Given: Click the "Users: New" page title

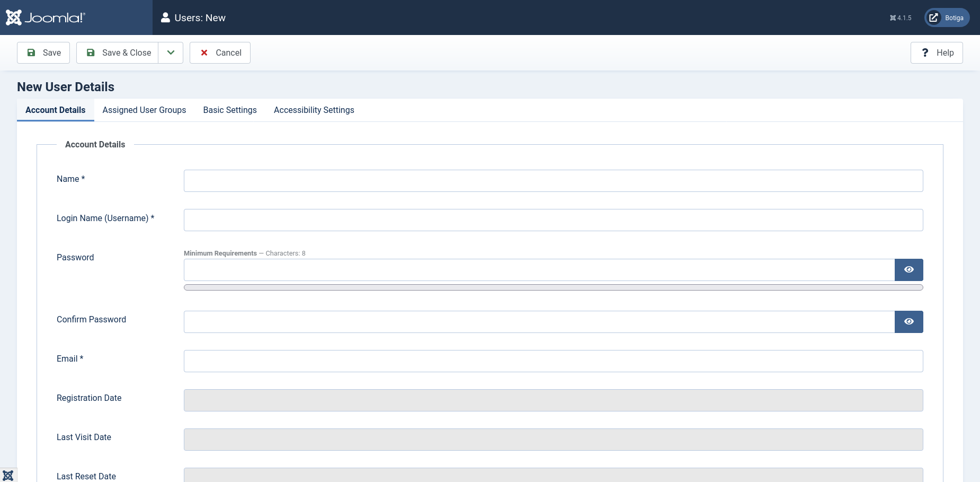Looking at the screenshot, I should [200, 18].
